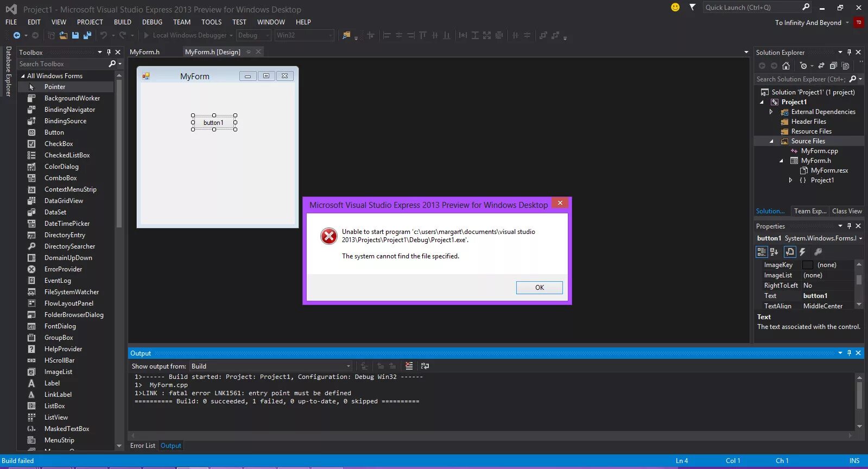Select the ComboBox control in Toolbox
The width and height of the screenshot is (868, 469).
click(x=61, y=178)
